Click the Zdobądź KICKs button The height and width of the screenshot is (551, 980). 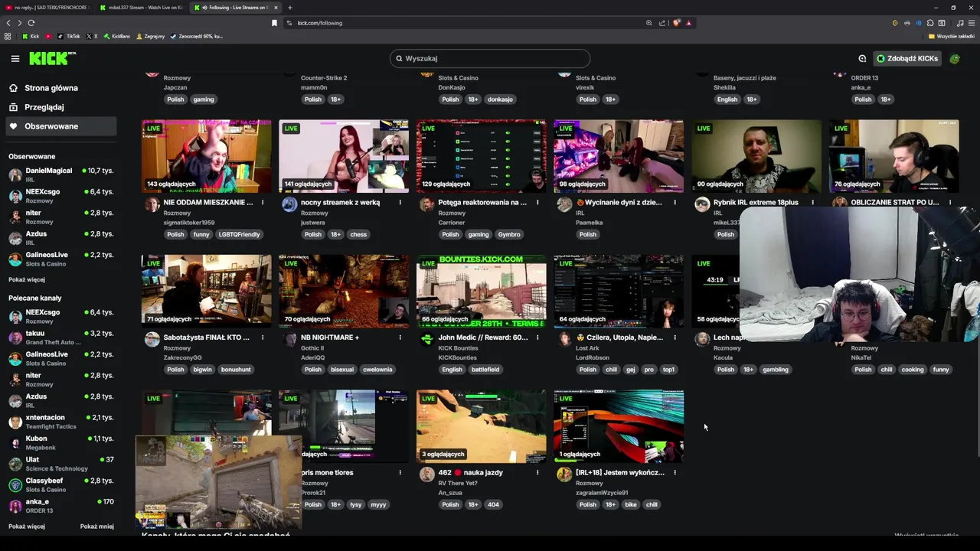(x=907, y=58)
